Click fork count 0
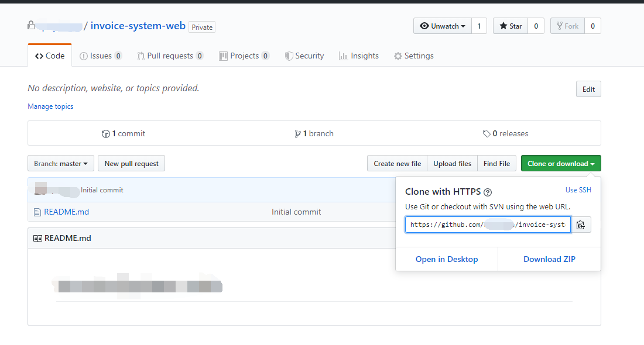Viewport: 644px width, 345px height. [592, 26]
